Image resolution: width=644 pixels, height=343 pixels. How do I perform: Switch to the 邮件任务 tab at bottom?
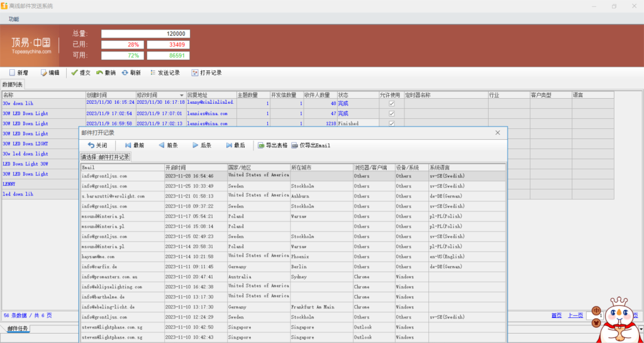[x=18, y=329]
